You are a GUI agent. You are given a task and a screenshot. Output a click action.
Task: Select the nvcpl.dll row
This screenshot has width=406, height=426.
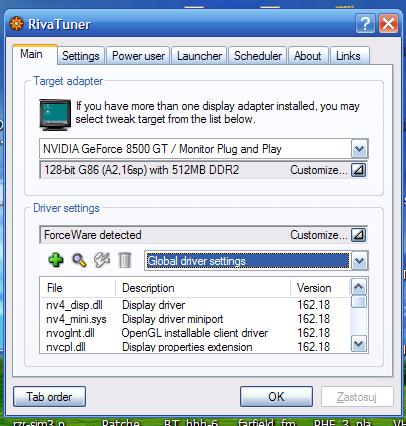195,347
